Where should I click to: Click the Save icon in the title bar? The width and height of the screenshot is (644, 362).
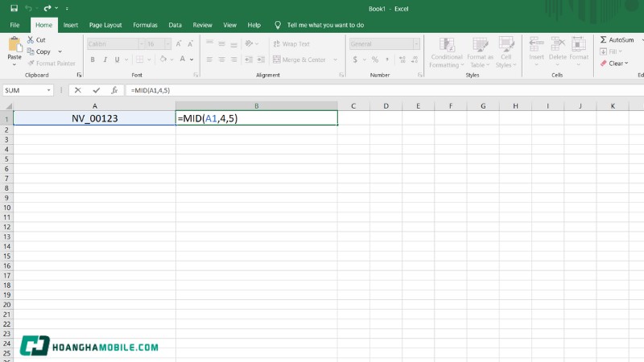[x=15, y=9]
